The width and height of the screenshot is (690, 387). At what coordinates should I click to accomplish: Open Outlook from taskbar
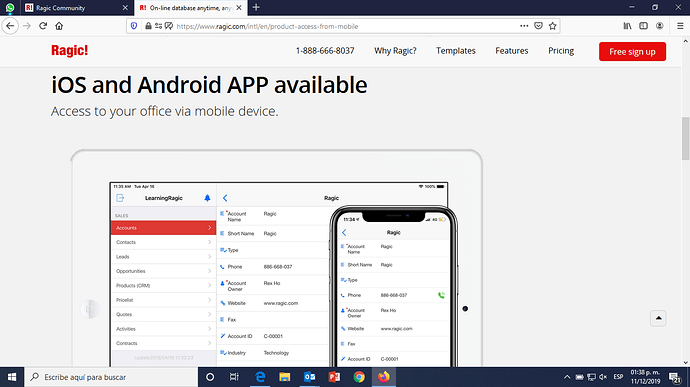click(x=309, y=377)
